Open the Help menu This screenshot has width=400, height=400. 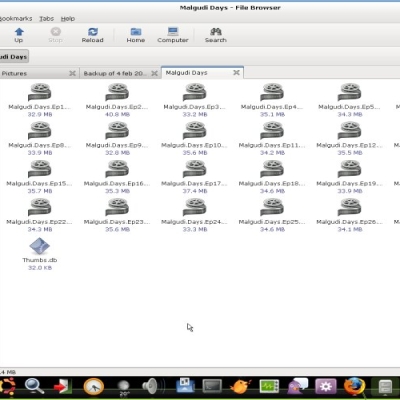click(x=68, y=19)
